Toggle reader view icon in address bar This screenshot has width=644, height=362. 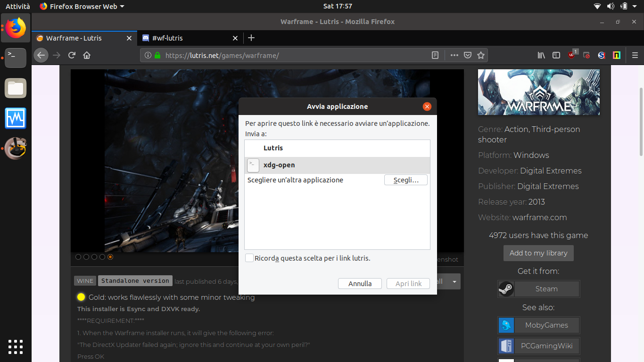435,55
